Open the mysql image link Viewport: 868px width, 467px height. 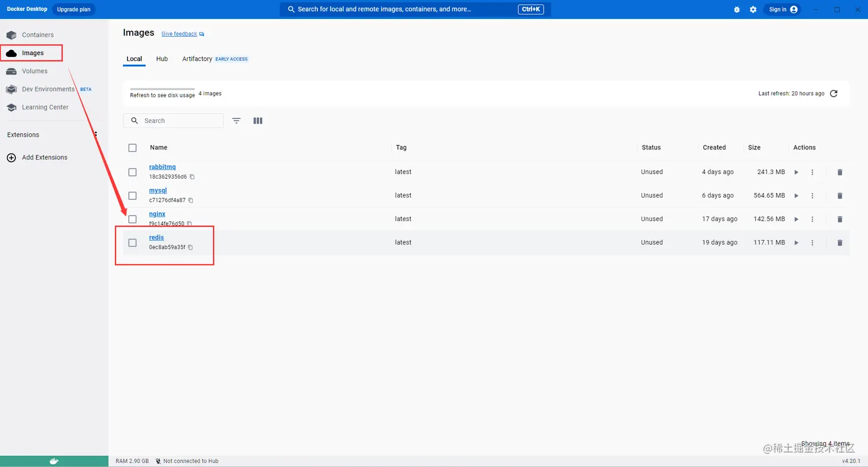tap(158, 191)
